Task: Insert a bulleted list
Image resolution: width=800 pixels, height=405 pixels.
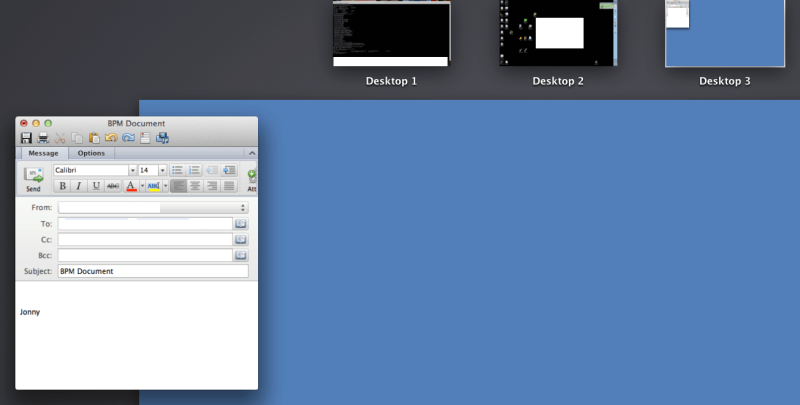Action: click(177, 170)
